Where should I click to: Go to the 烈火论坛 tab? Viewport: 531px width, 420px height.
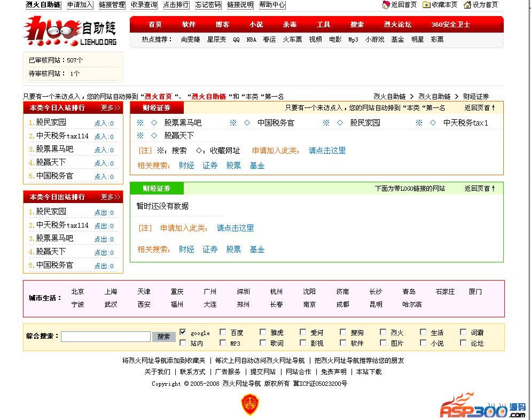coord(397,25)
